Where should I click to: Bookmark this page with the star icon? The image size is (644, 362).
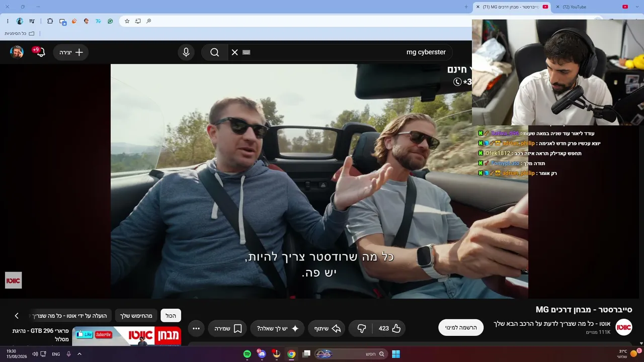(127, 21)
